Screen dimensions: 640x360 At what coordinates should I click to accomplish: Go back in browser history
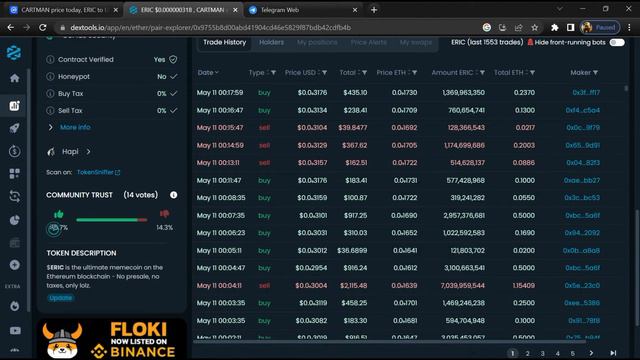11,27
